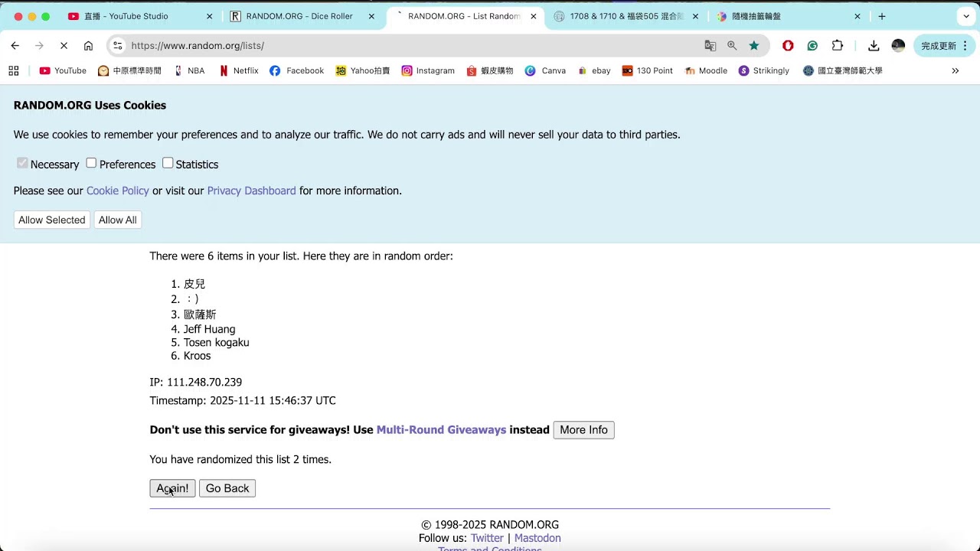
Task: Go back to the previous page
Action: (x=15, y=46)
